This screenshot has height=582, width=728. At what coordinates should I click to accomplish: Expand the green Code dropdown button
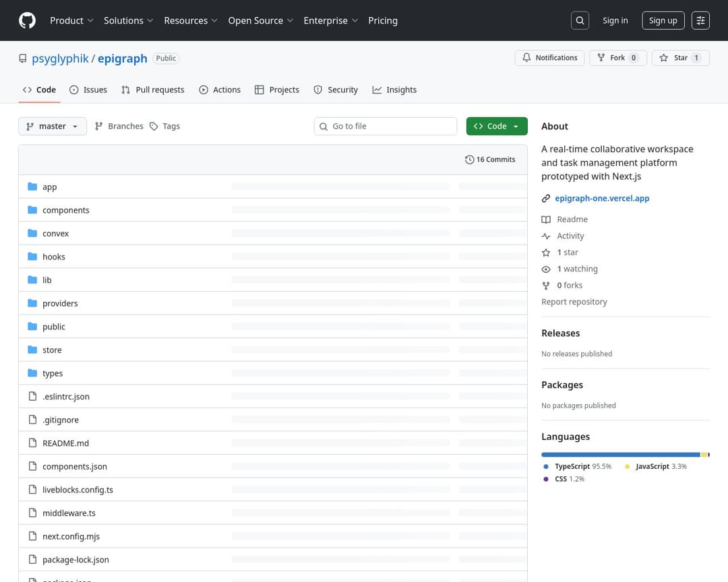tap(496, 126)
